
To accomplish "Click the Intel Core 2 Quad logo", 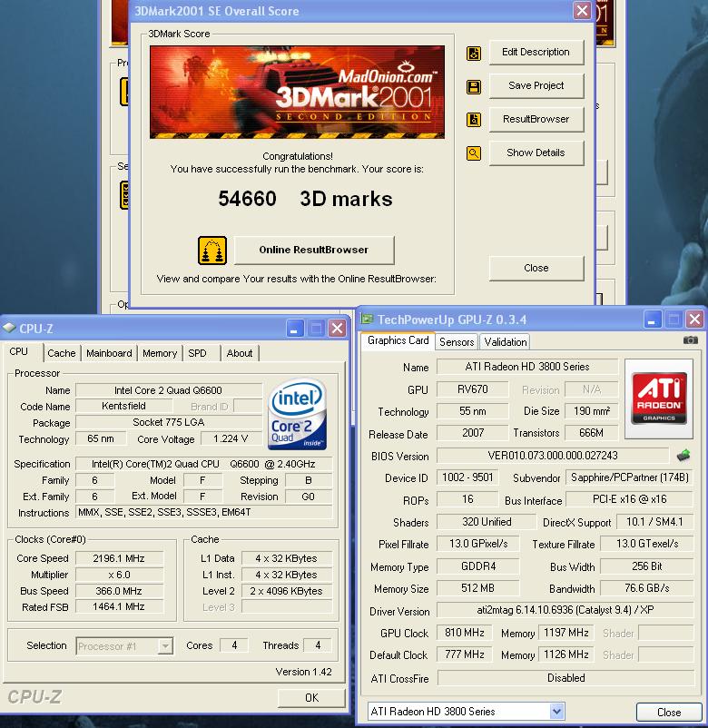I will click(x=297, y=413).
